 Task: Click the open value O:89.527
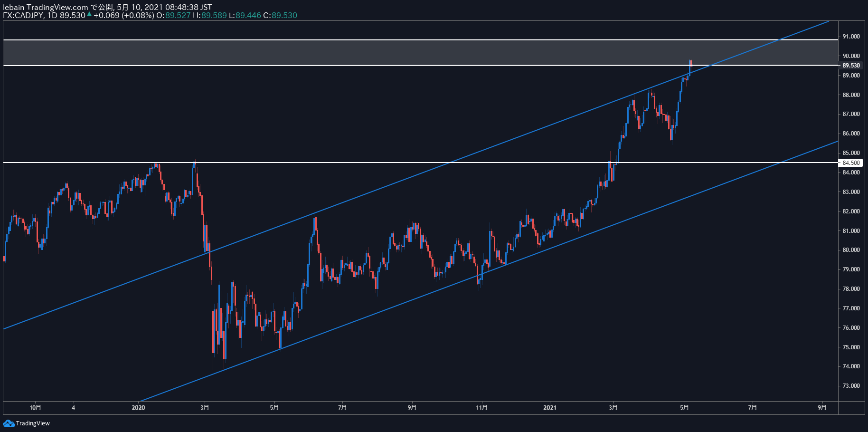click(x=173, y=15)
